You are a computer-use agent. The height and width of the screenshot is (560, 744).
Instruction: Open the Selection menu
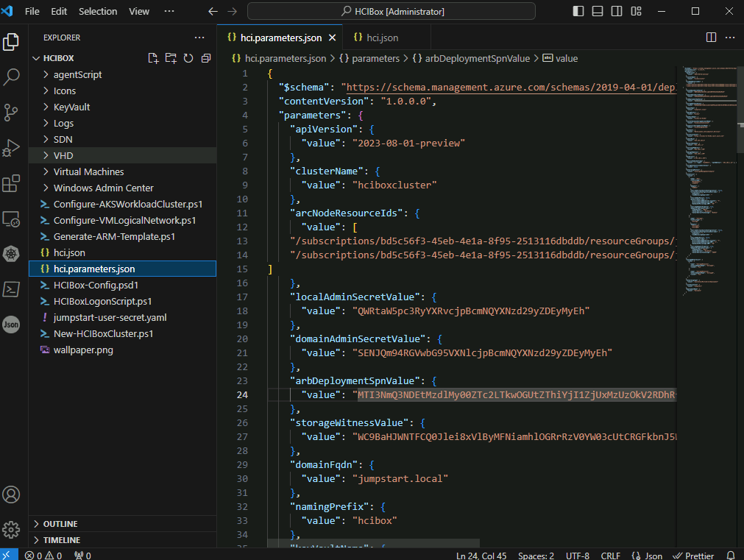pos(98,11)
